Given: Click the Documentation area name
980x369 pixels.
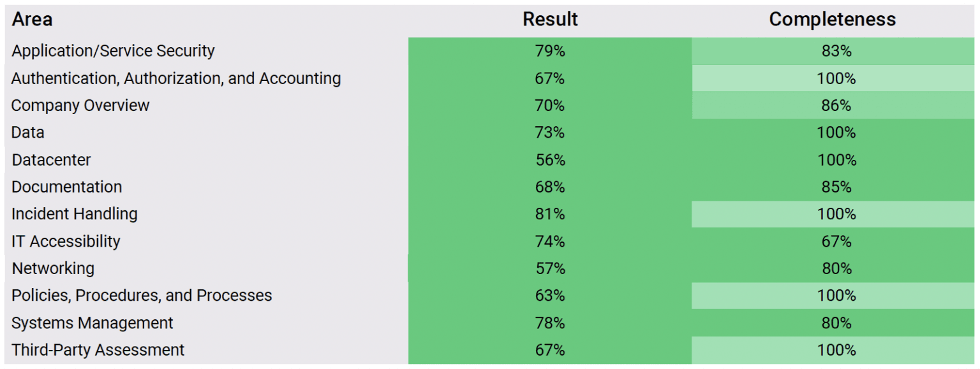Looking at the screenshot, I should [66, 187].
